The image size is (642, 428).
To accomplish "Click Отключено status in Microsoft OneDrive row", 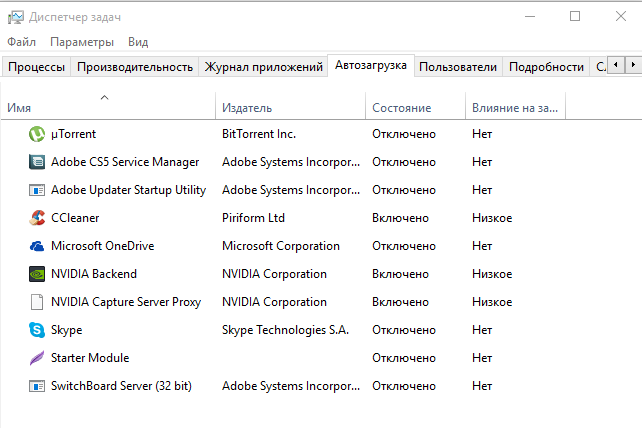I will click(404, 246).
